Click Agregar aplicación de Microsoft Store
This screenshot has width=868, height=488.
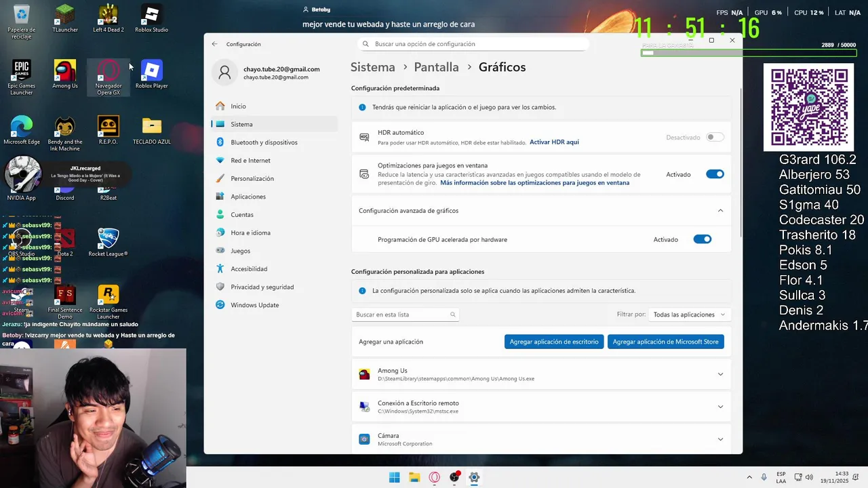click(666, 342)
